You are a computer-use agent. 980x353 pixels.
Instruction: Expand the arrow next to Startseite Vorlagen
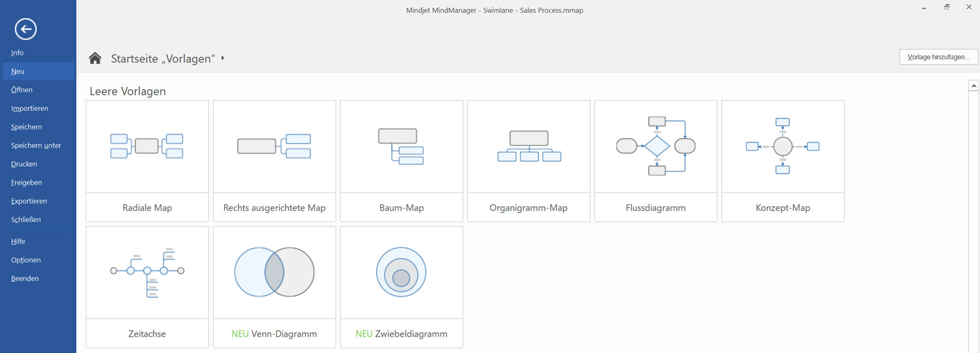223,59
